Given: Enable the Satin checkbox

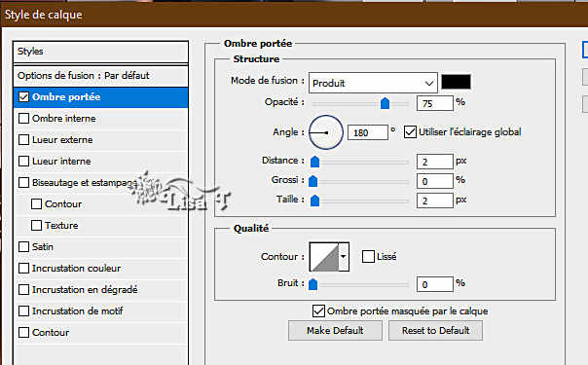Looking at the screenshot, I should pyautogui.click(x=23, y=246).
